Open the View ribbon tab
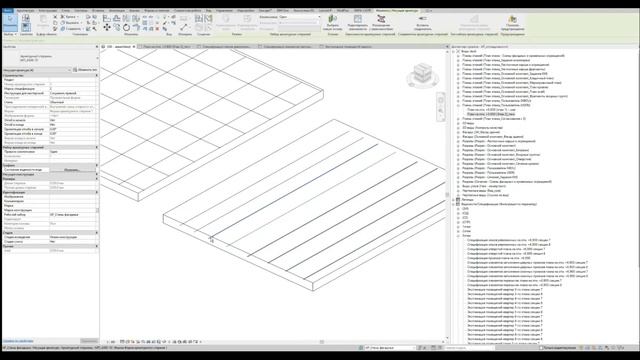Image resolution: width=640 pixels, height=360 pixels. click(x=209, y=11)
